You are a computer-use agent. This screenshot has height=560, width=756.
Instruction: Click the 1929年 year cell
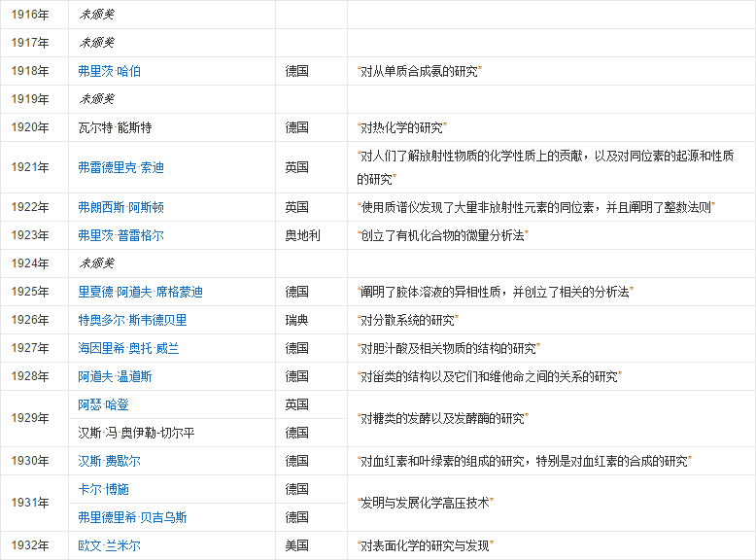click(x=30, y=418)
